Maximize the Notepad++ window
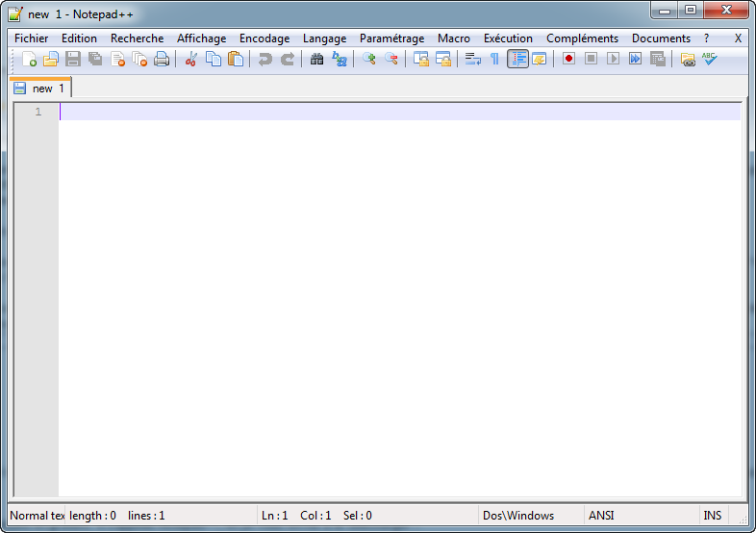Image resolution: width=756 pixels, height=533 pixels. pyautogui.click(x=691, y=10)
